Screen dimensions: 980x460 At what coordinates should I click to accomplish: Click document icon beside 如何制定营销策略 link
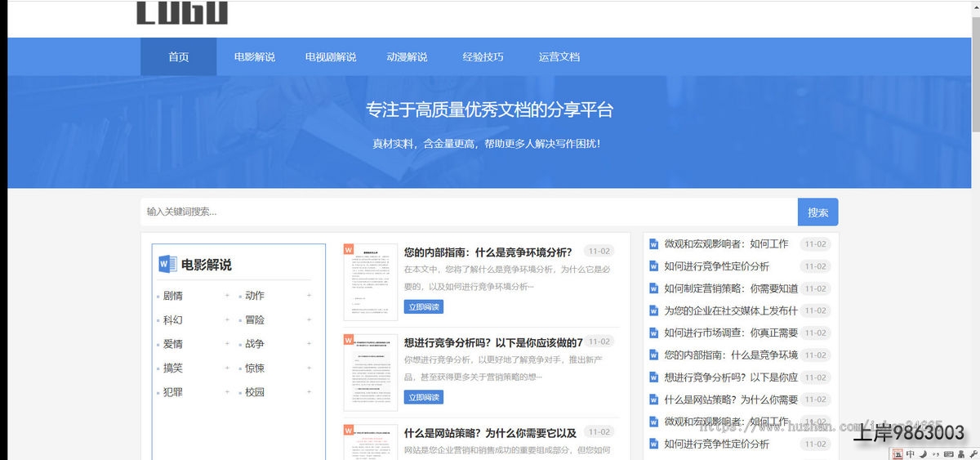point(653,288)
